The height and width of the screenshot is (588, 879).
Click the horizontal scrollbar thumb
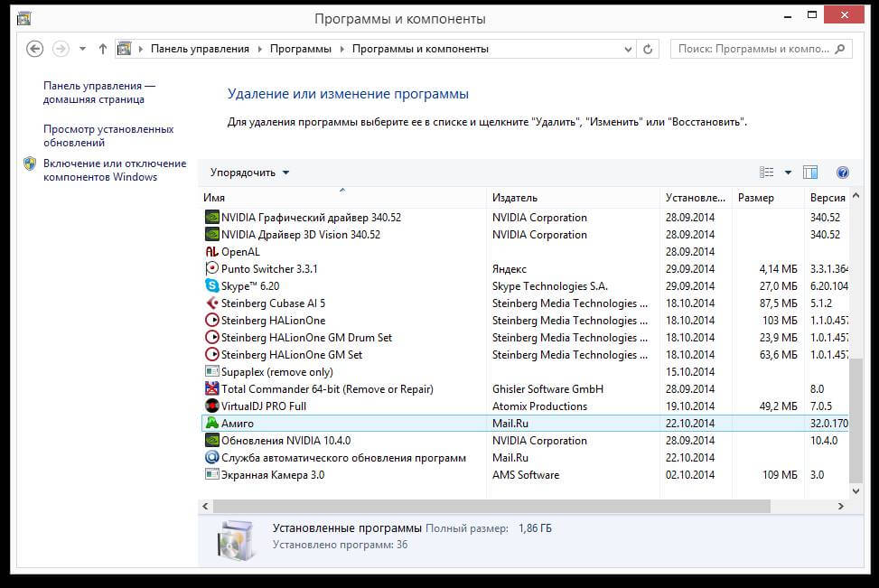pyautogui.click(x=491, y=506)
